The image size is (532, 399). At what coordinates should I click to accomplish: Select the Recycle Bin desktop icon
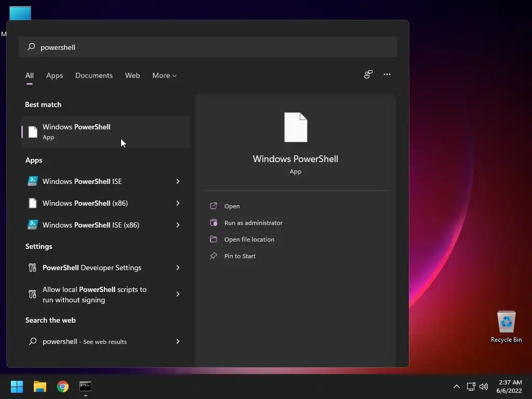(x=506, y=327)
